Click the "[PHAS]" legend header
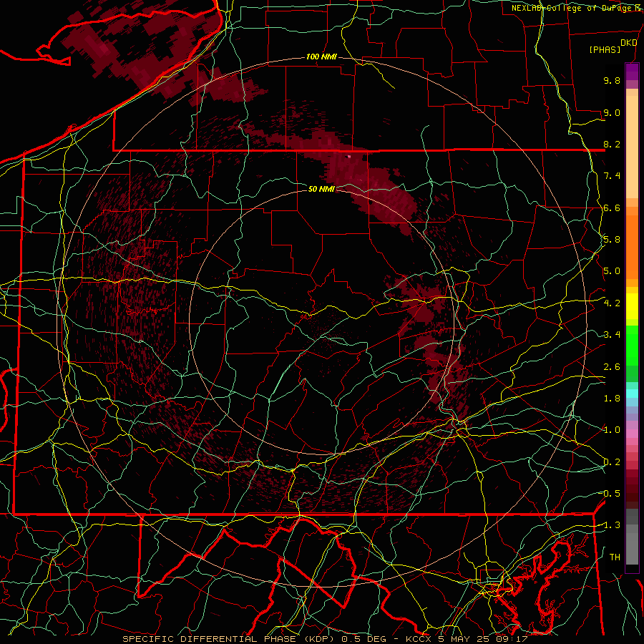The height and width of the screenshot is (644, 644). tap(605, 50)
